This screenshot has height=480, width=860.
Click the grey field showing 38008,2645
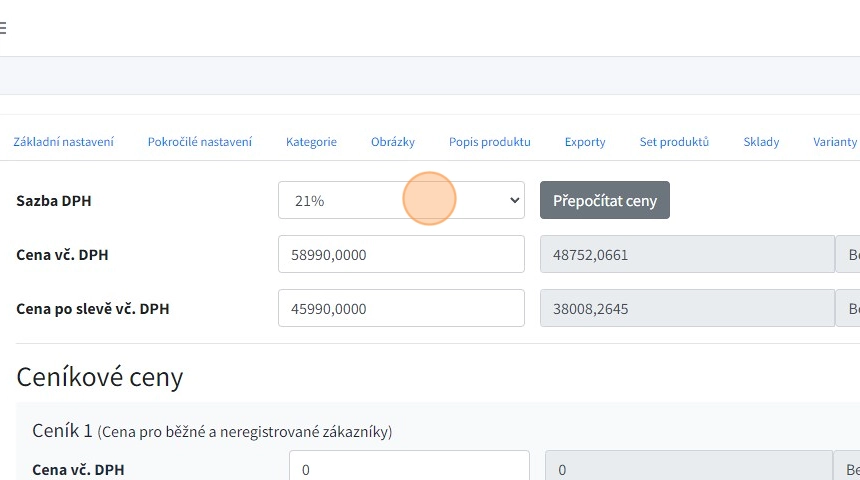point(686,308)
